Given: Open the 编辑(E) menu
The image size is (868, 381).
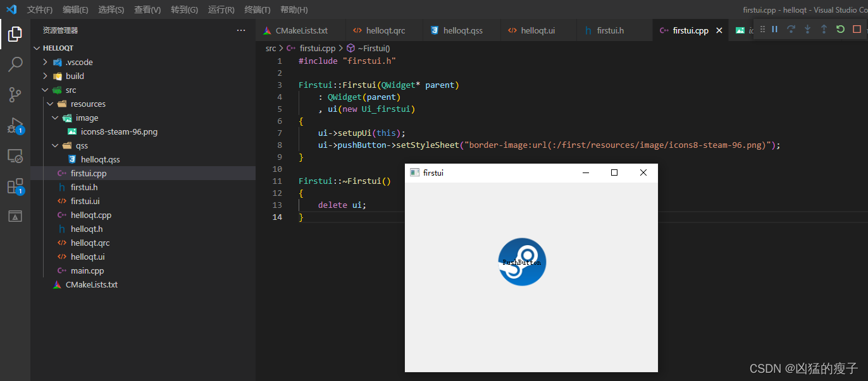Looking at the screenshot, I should pyautogui.click(x=75, y=9).
